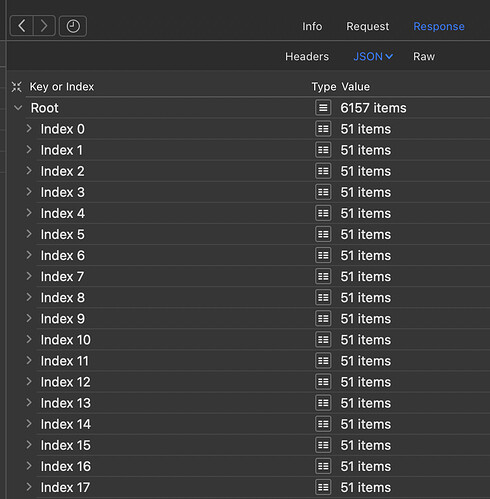The image size is (490, 499).
Task: Go back with the left arrow button
Action: tap(22, 26)
